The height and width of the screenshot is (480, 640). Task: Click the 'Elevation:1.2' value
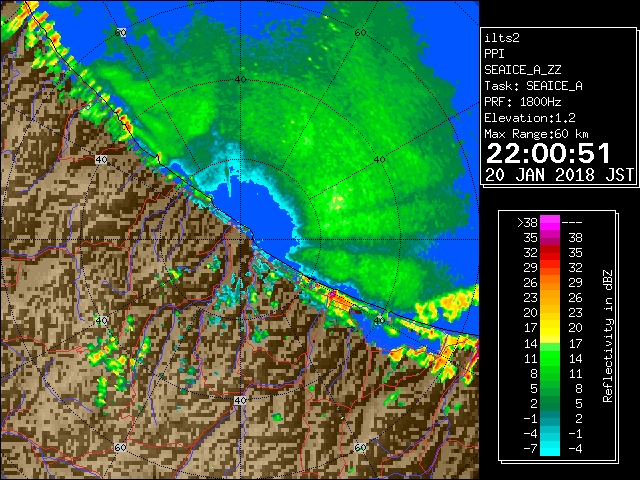[x=530, y=118]
